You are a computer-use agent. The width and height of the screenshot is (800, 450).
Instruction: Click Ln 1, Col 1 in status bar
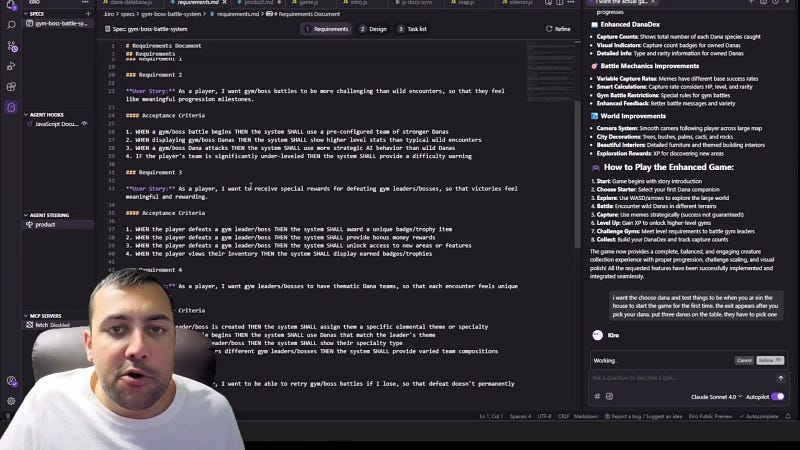click(x=490, y=416)
